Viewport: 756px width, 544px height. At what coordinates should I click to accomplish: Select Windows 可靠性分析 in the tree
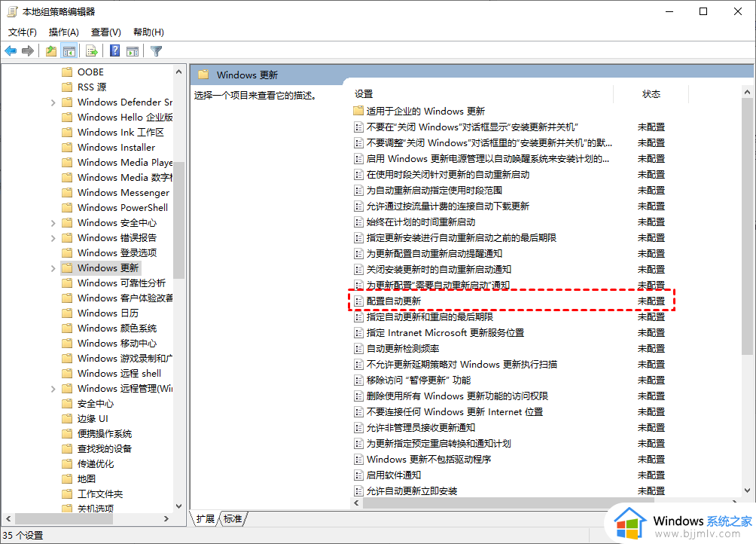click(x=121, y=283)
